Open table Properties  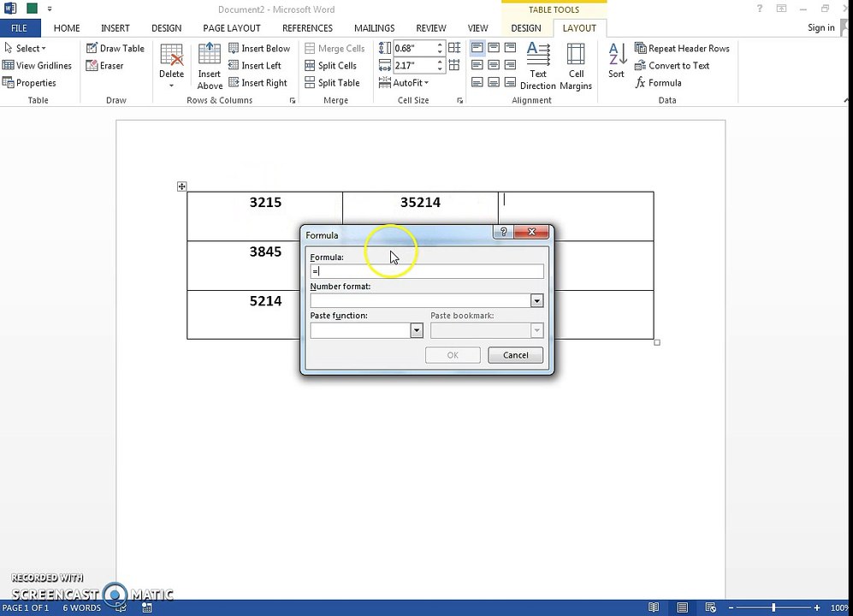click(x=29, y=83)
